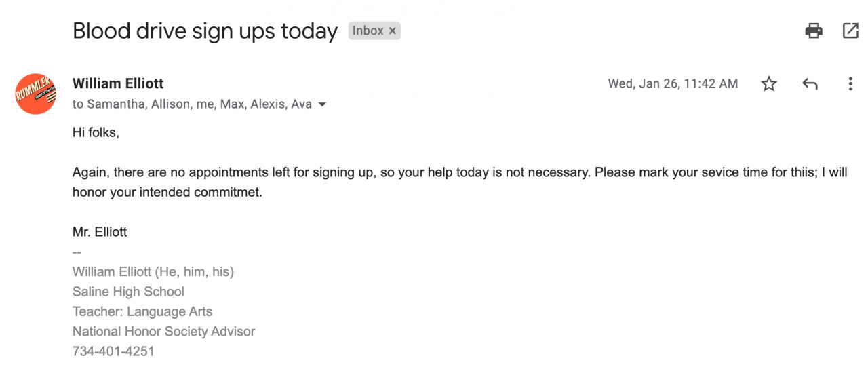This screenshot has height=388, width=868.
Task: Remove the Inbox label with its X
Action: pyautogui.click(x=392, y=31)
